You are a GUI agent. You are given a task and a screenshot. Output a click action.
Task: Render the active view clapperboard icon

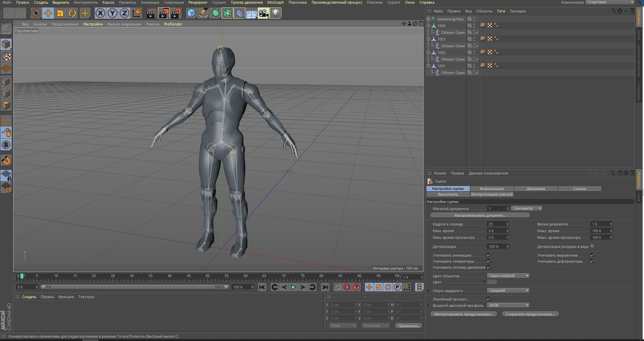(151, 13)
